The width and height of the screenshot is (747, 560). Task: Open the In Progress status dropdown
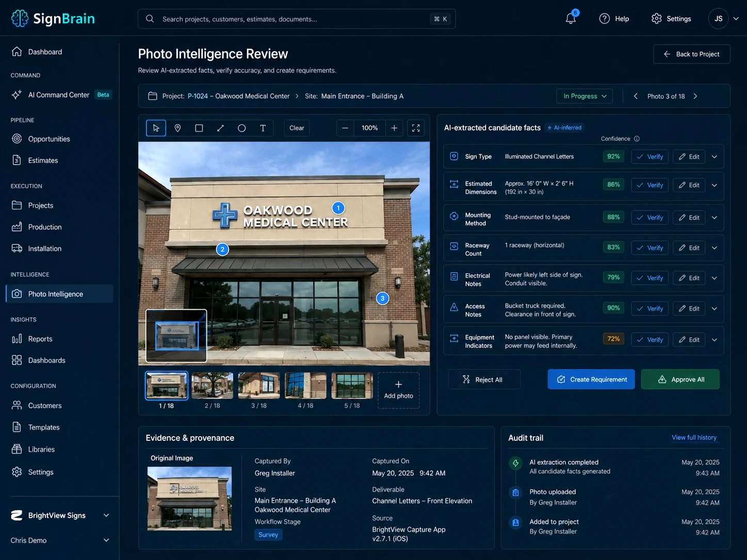(x=584, y=96)
